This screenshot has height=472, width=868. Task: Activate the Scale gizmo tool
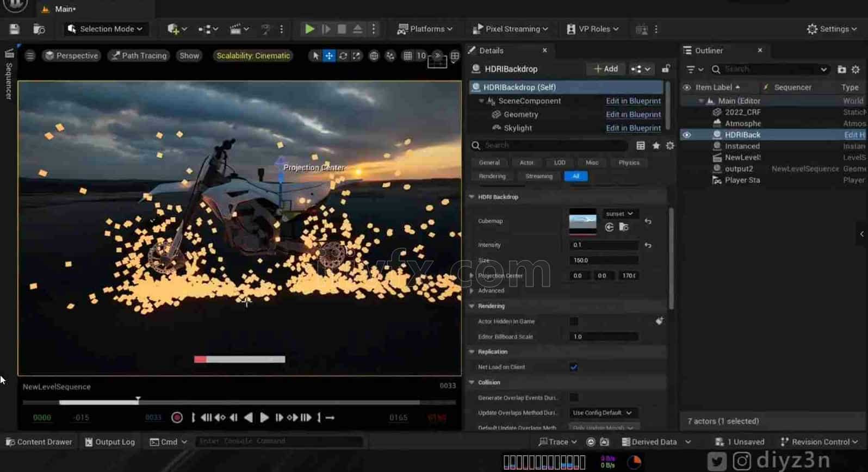tap(356, 55)
